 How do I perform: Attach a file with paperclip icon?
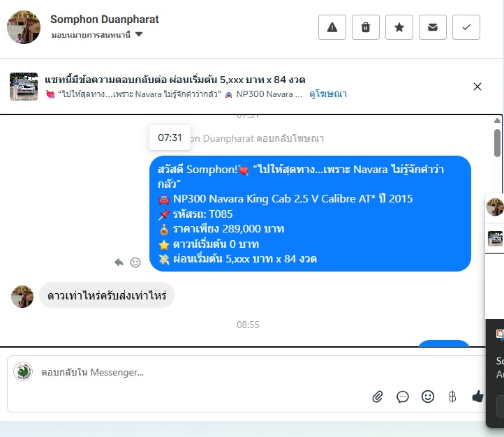(378, 397)
